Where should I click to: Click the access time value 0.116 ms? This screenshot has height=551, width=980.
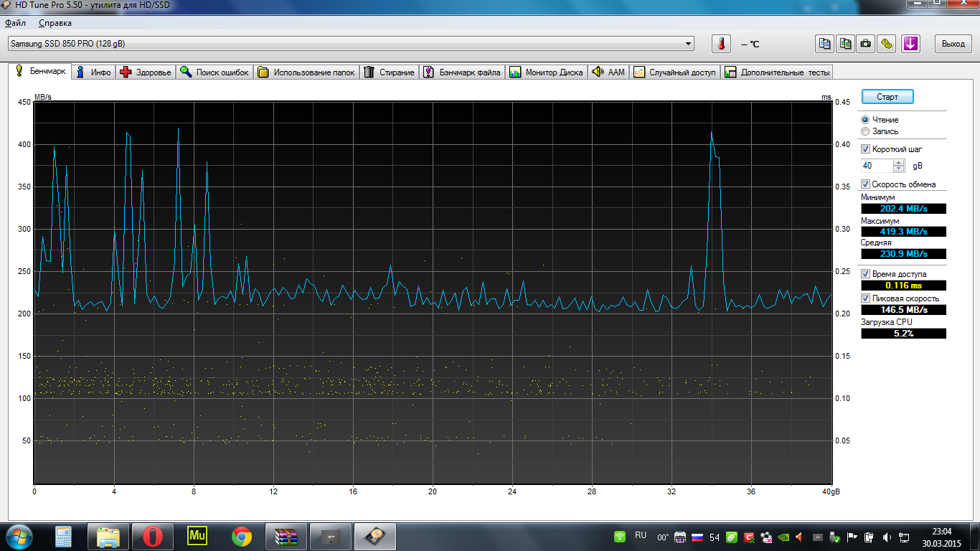pos(903,286)
